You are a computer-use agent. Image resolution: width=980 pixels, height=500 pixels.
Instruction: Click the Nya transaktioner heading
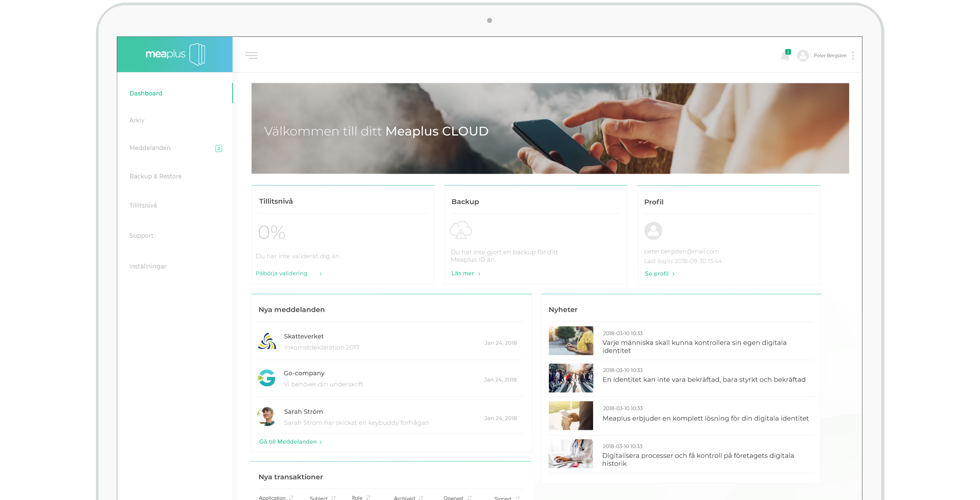pos(290,477)
